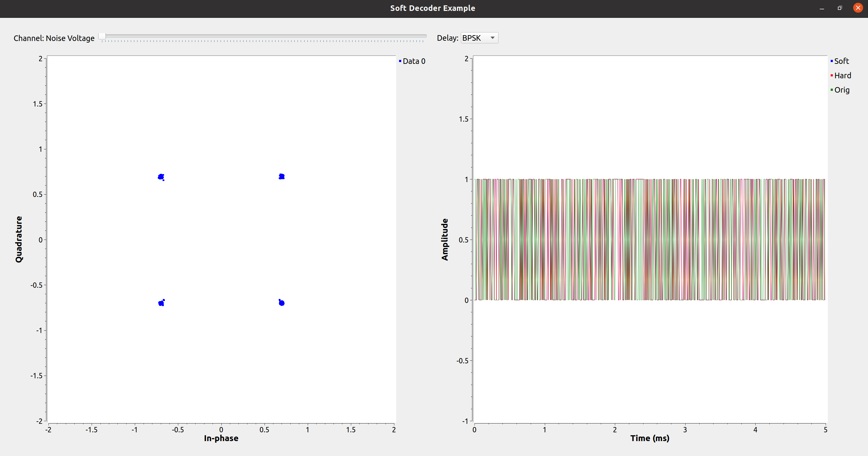Screen dimensions: 868x456
Task: Close the Soft Decoder Example window
Action: [858, 8]
